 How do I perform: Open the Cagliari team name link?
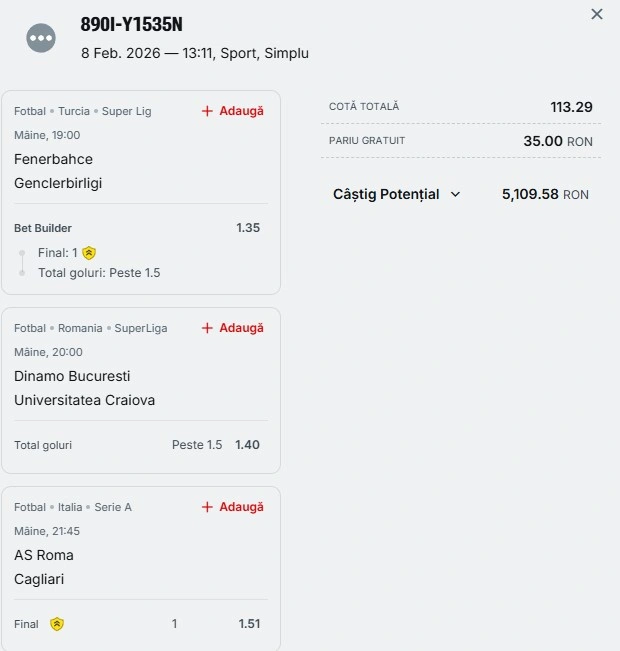point(39,579)
